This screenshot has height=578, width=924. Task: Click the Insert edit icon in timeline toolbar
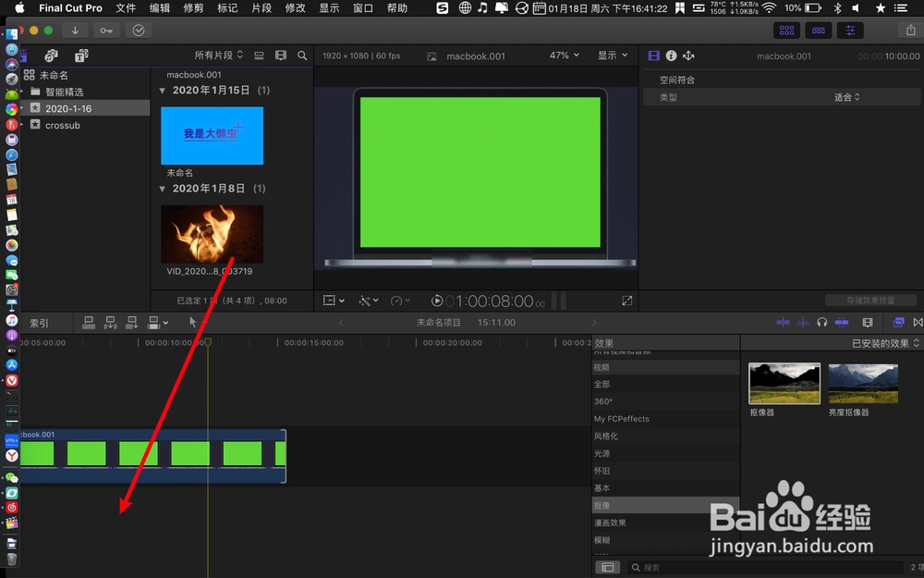(110, 322)
